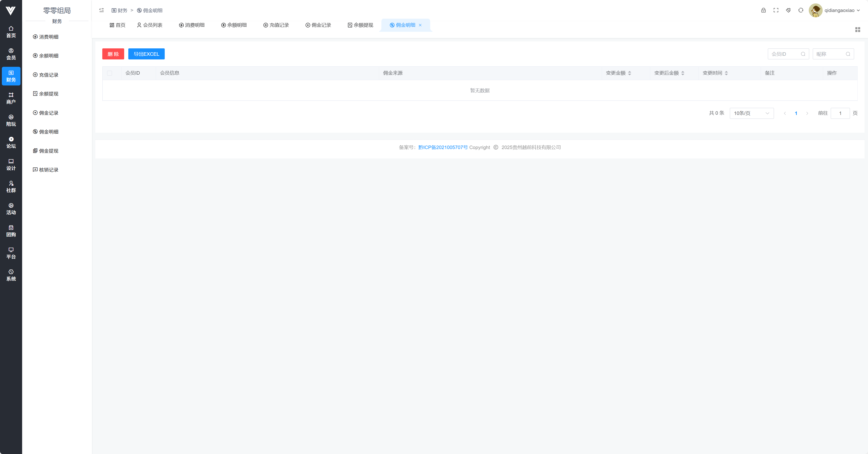Click next page arrow in pagination
The width and height of the screenshot is (868, 454).
tap(807, 113)
